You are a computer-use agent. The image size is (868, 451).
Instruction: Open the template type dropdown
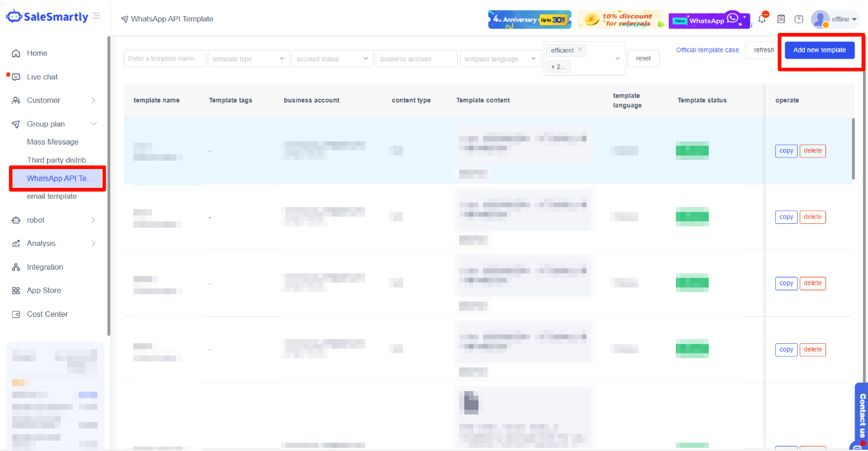(x=248, y=59)
